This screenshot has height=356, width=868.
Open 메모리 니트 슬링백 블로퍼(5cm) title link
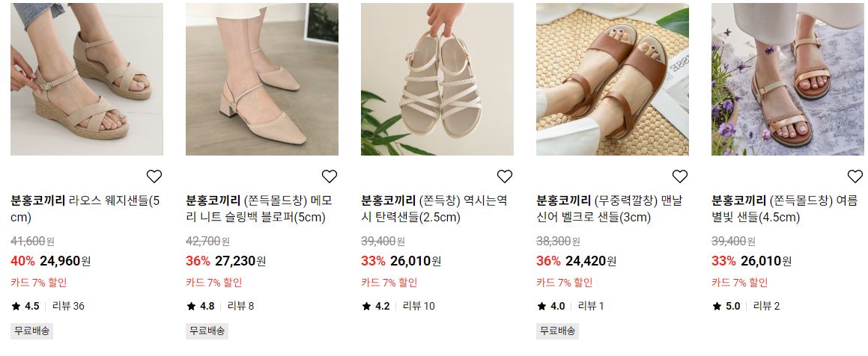click(259, 209)
